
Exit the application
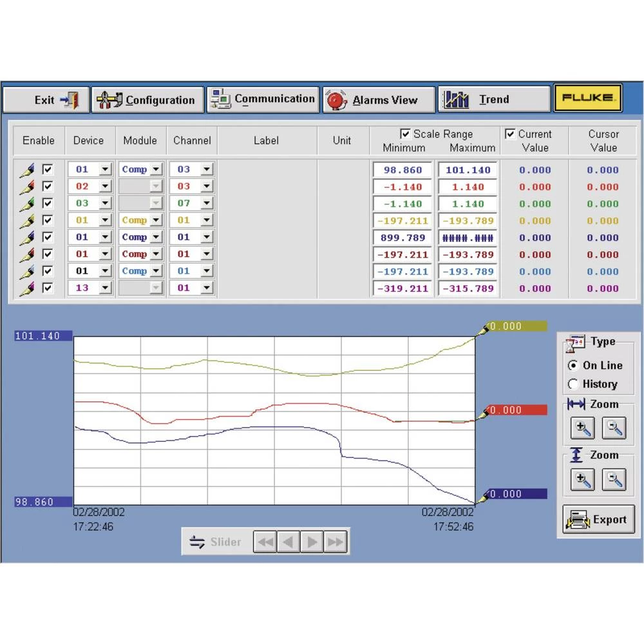click(45, 99)
